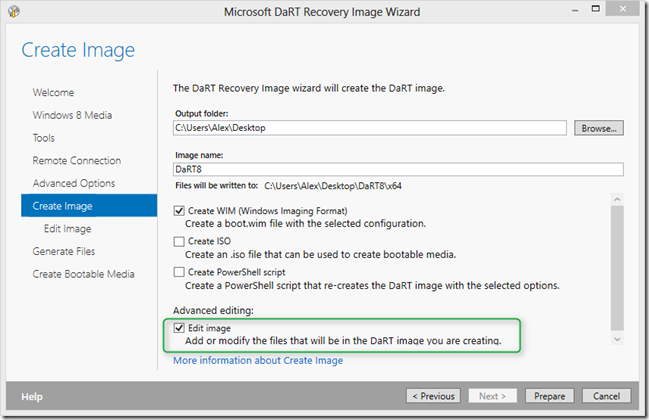Image resolution: width=649 pixels, height=420 pixels.
Task: Click the Next button
Action: [493, 396]
